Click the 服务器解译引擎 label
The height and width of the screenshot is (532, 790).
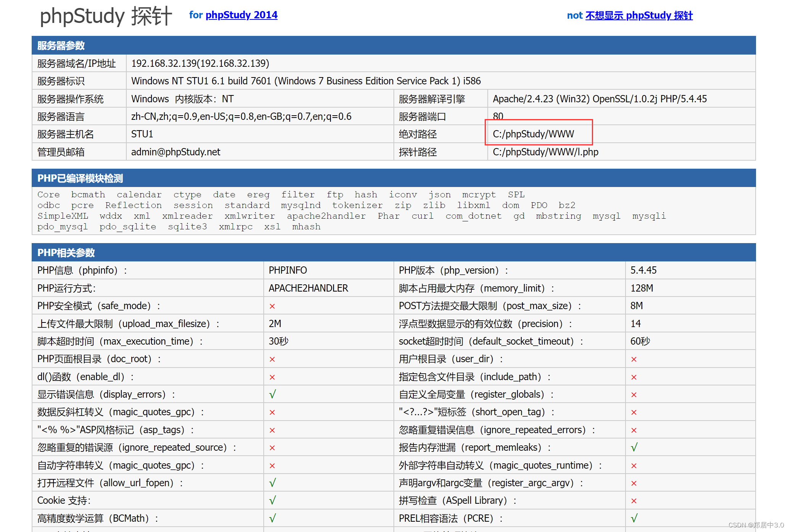pyautogui.click(x=432, y=99)
